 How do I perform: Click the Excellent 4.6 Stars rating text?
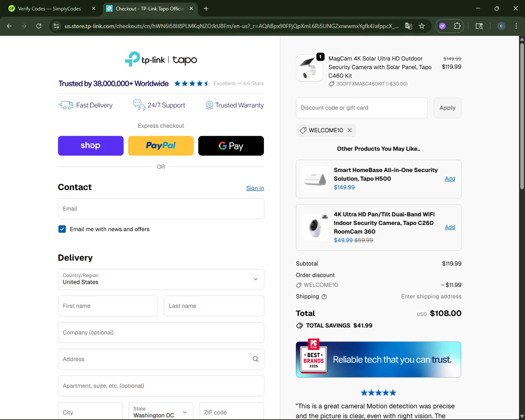[x=239, y=83]
